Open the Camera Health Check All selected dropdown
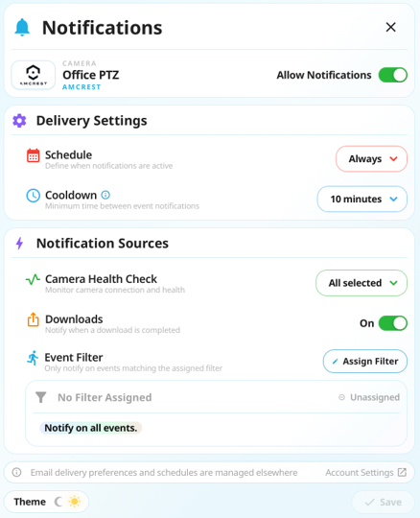 362,283
